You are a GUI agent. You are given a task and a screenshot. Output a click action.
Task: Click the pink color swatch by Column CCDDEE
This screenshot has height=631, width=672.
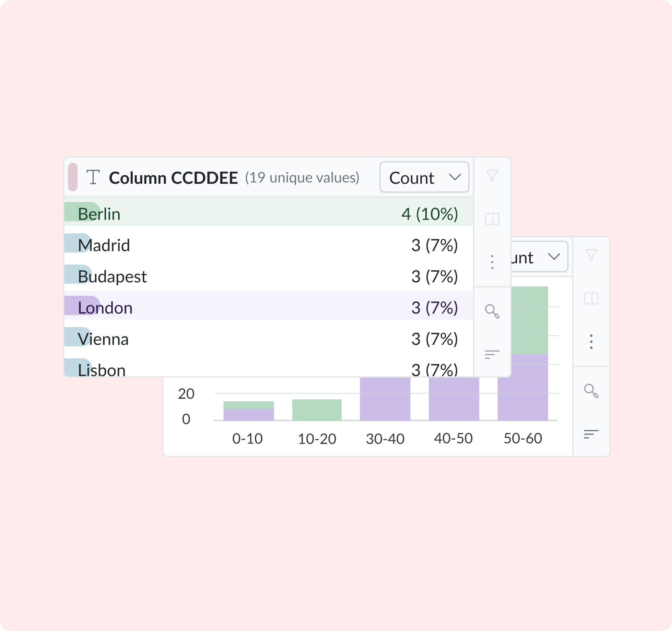(73, 177)
